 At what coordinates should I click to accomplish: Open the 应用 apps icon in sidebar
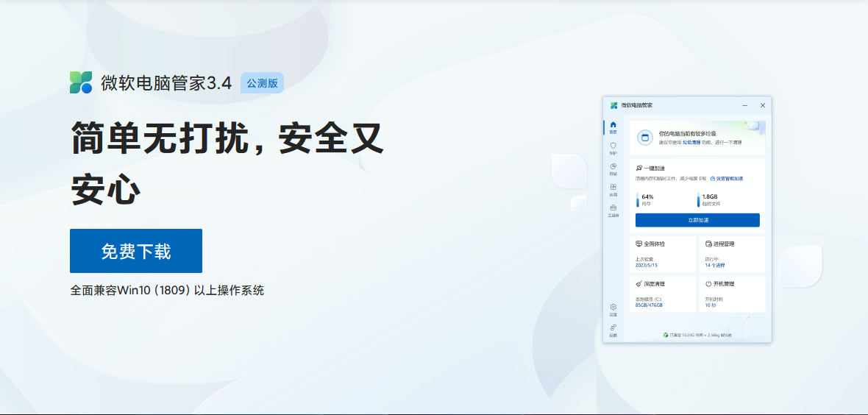613,188
